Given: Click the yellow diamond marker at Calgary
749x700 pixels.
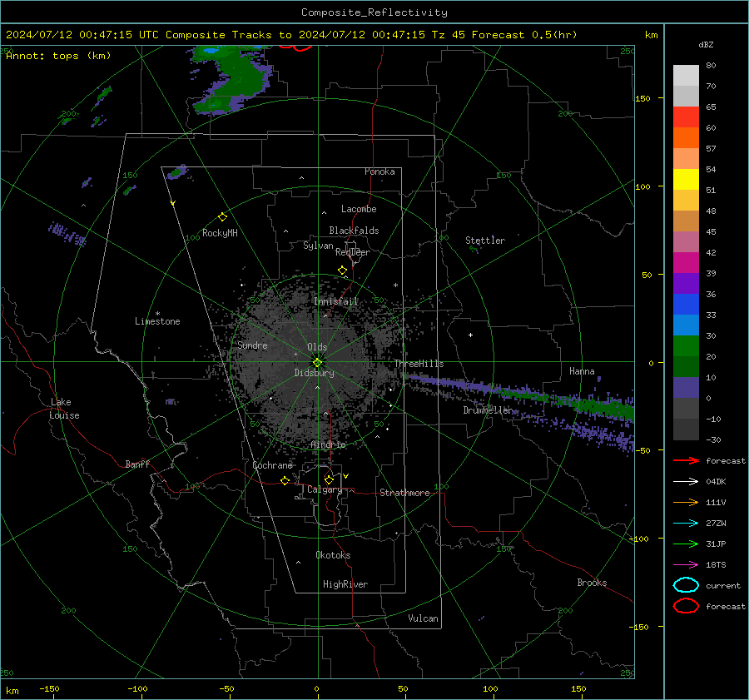Looking at the screenshot, I should (x=329, y=479).
